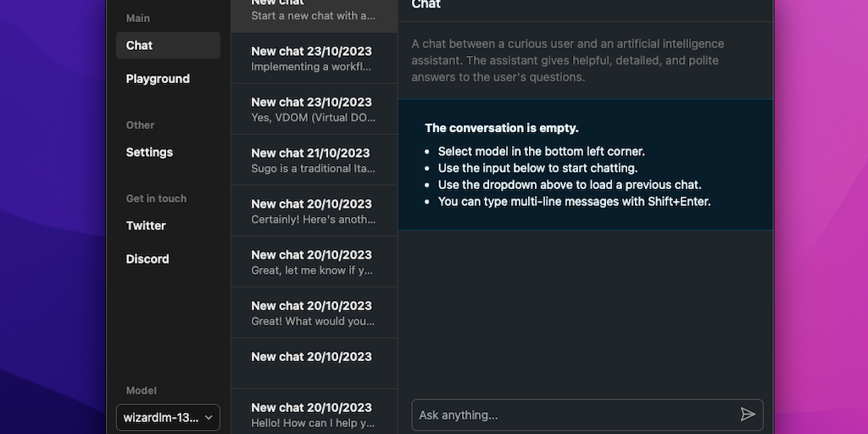Screen dimensions: 868x434
Task: Click the "The conversation is empty" notice
Action: coord(502,128)
